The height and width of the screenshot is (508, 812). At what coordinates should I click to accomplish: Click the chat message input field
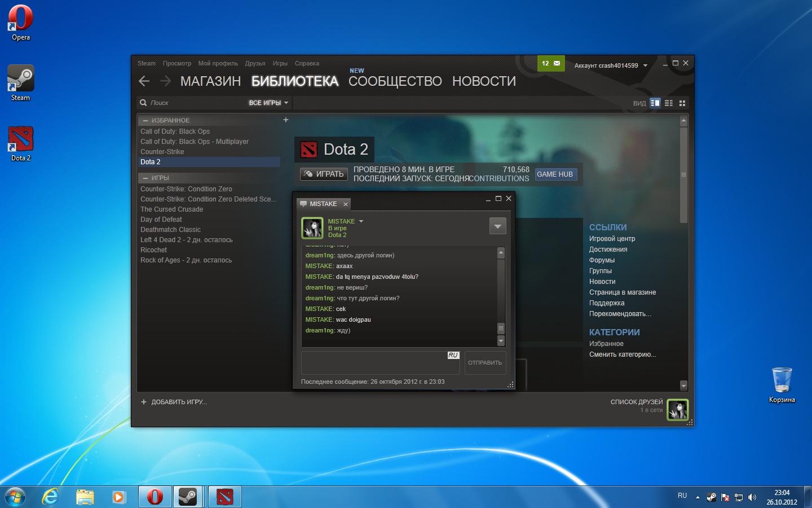(381, 363)
